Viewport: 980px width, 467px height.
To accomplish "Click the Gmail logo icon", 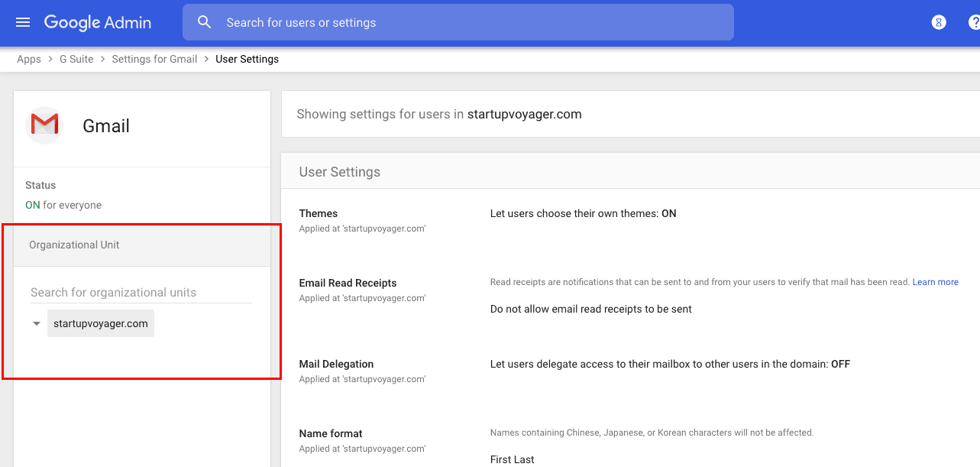I will [44, 125].
